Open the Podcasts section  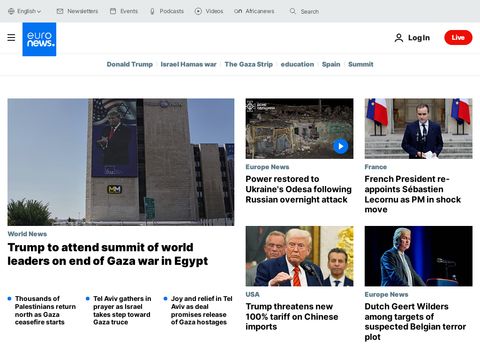click(172, 11)
